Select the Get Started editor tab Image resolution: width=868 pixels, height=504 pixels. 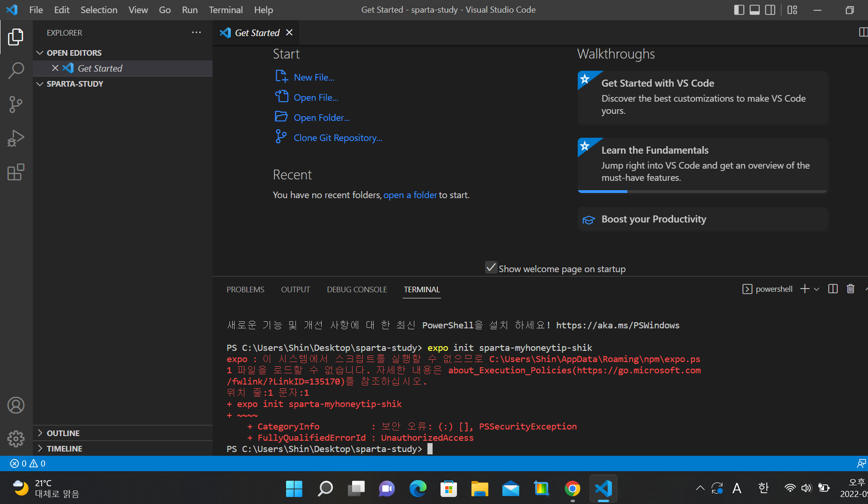pos(257,32)
